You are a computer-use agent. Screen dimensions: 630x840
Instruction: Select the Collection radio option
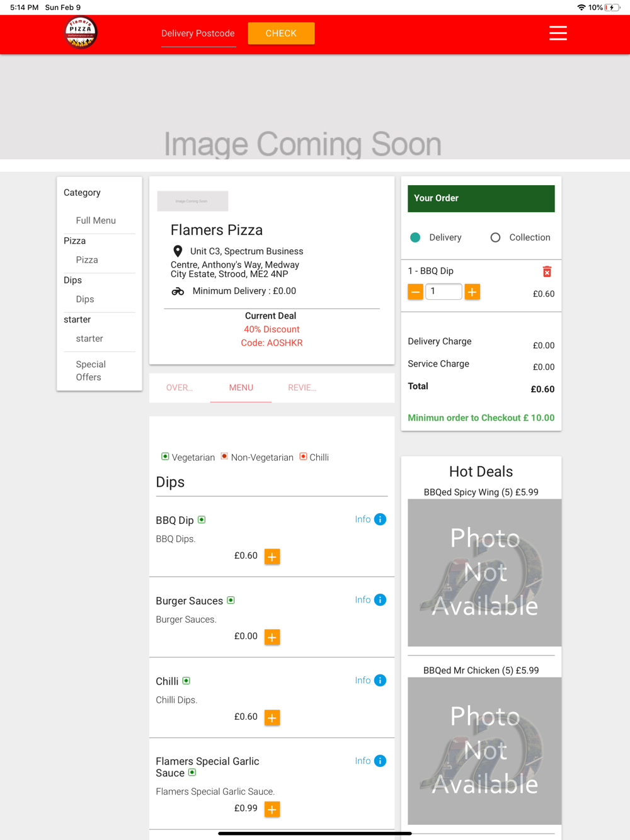click(x=495, y=237)
